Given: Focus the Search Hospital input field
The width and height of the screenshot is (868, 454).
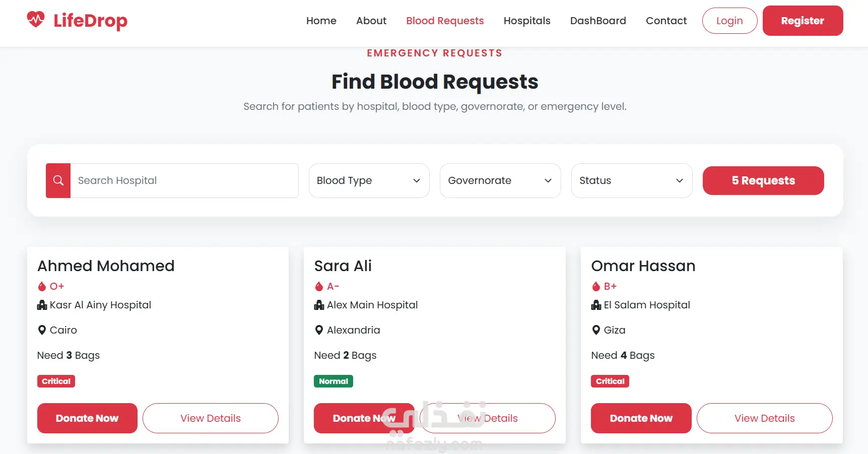Looking at the screenshot, I should [x=184, y=180].
